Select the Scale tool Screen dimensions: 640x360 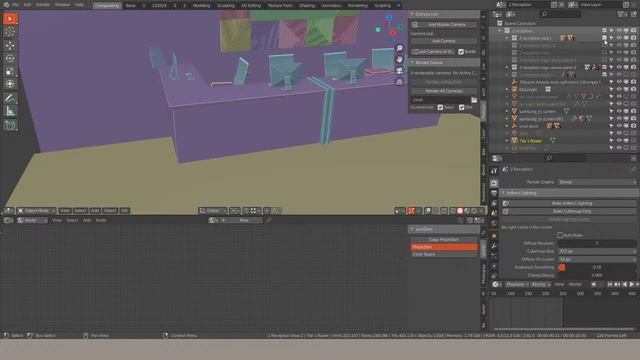coord(10,71)
